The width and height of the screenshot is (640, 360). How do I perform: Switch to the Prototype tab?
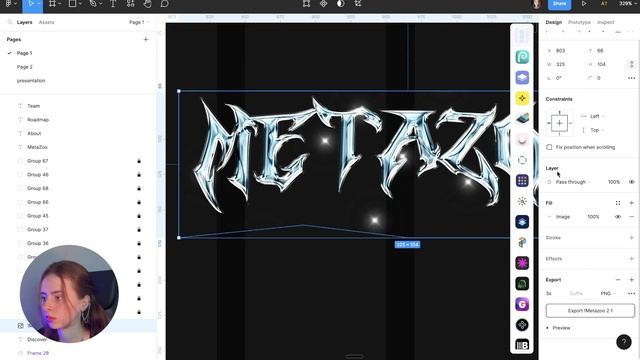pyautogui.click(x=579, y=22)
